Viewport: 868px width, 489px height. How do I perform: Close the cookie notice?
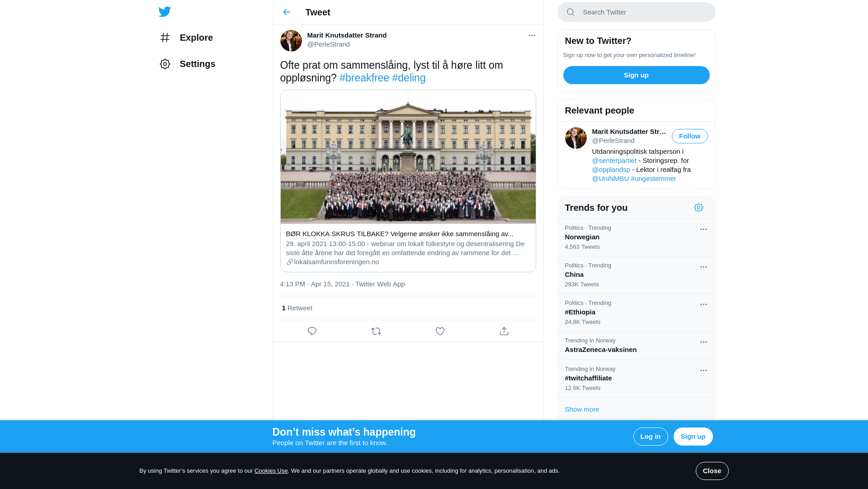712,471
